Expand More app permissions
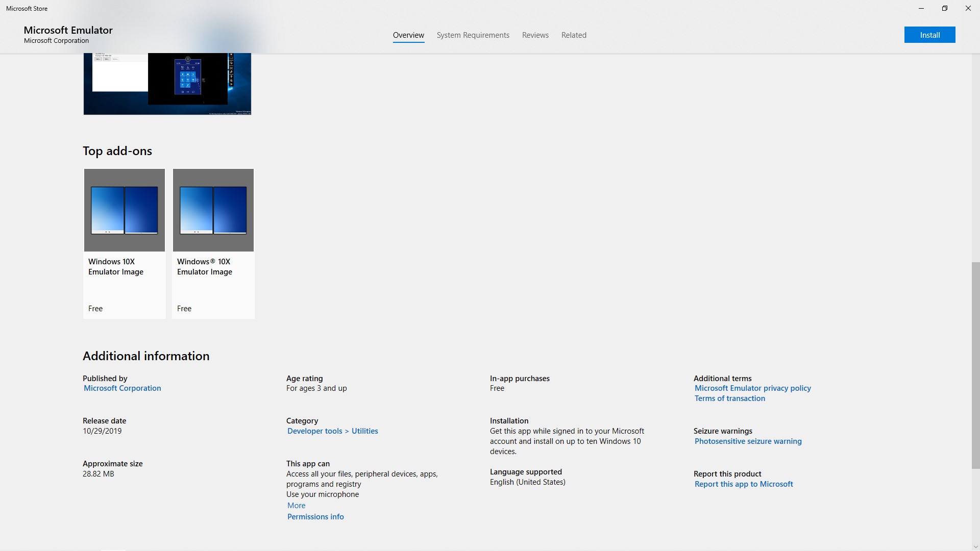The width and height of the screenshot is (980, 551). (x=297, y=506)
